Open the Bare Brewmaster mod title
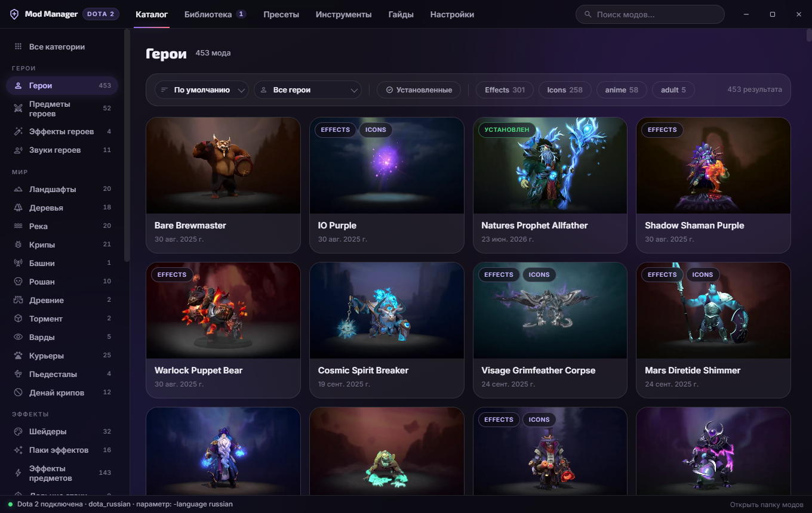The height and width of the screenshot is (513, 812). 190,225
